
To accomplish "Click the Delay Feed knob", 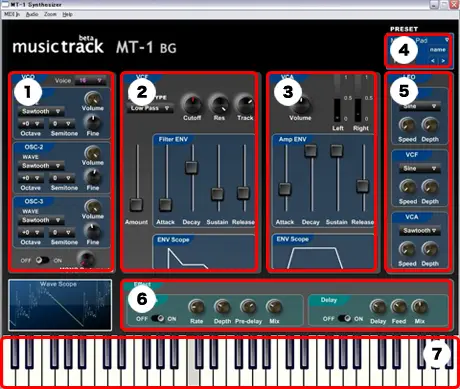I will click(399, 307).
